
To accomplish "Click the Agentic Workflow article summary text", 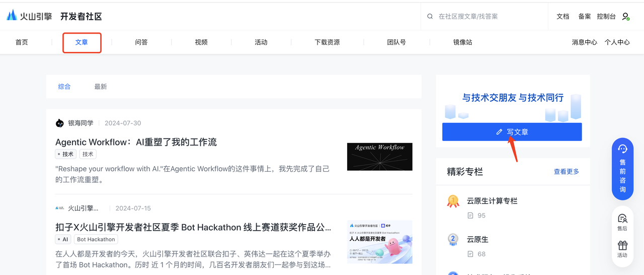I will pos(193,174).
